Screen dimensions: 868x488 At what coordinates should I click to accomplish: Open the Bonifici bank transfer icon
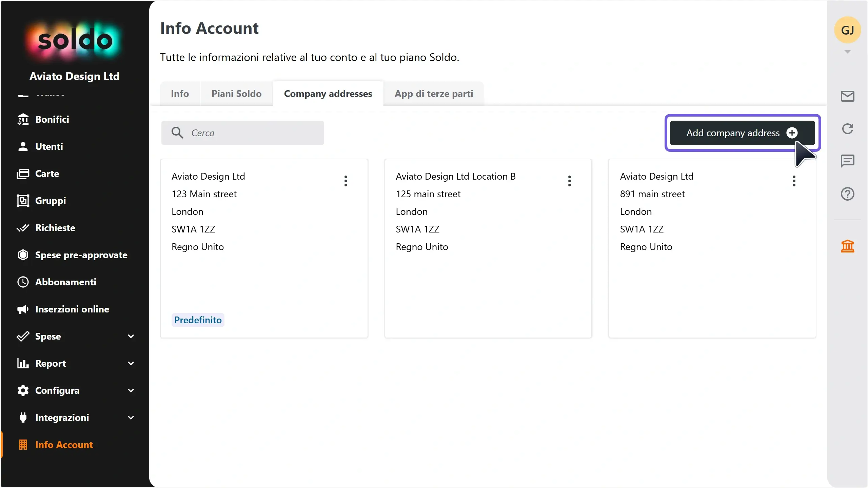tap(23, 119)
